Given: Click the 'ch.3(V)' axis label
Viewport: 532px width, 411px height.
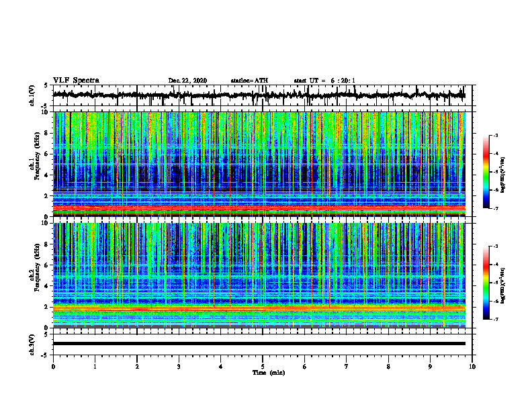Looking at the screenshot, I should pos(32,345).
